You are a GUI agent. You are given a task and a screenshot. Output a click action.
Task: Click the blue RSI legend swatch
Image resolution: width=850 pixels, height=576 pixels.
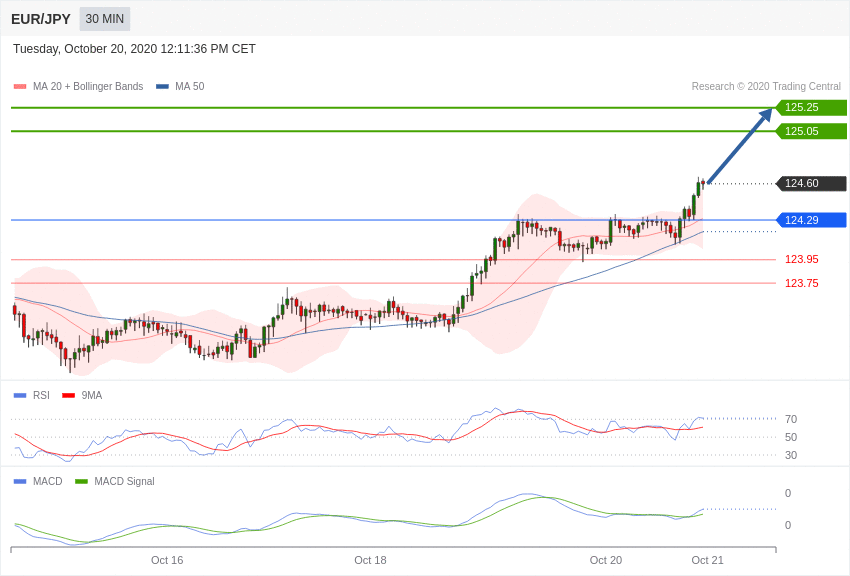click(x=20, y=396)
